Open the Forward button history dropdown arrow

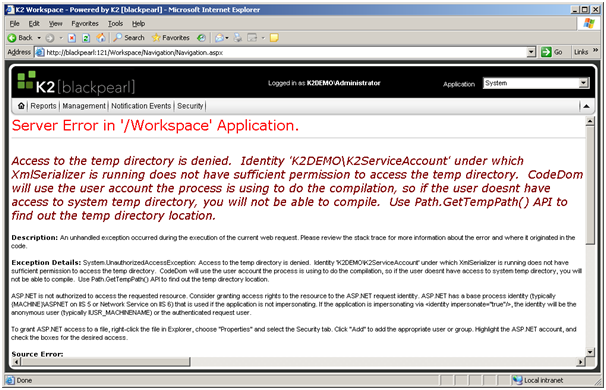coord(61,38)
